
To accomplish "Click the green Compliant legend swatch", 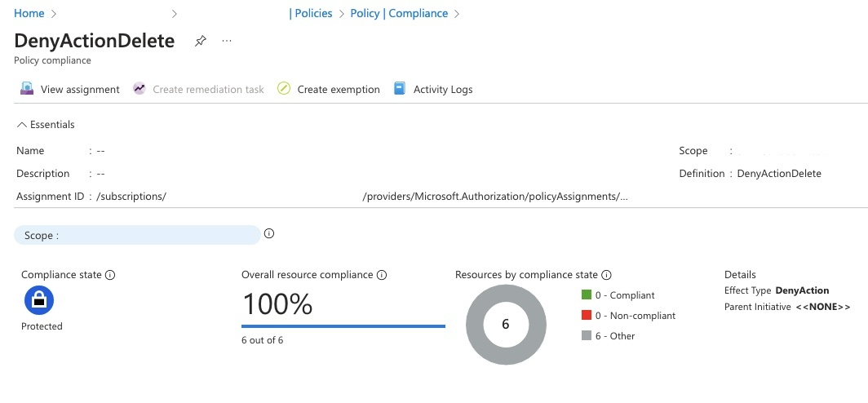I will point(587,295).
